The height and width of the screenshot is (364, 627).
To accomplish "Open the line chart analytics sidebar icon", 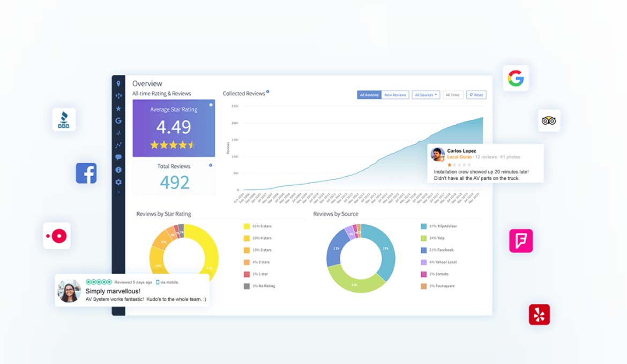I will click(118, 145).
